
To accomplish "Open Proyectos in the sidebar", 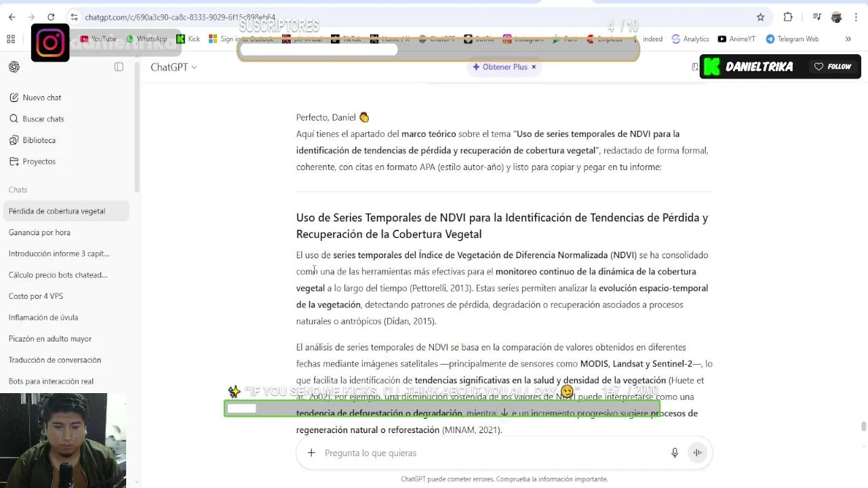I will pos(66,161).
